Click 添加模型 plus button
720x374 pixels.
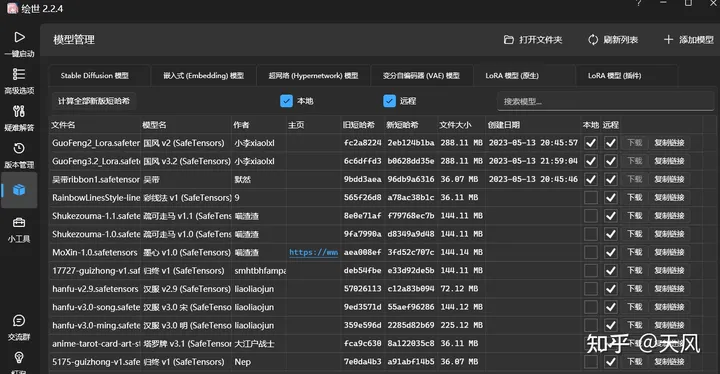689,40
